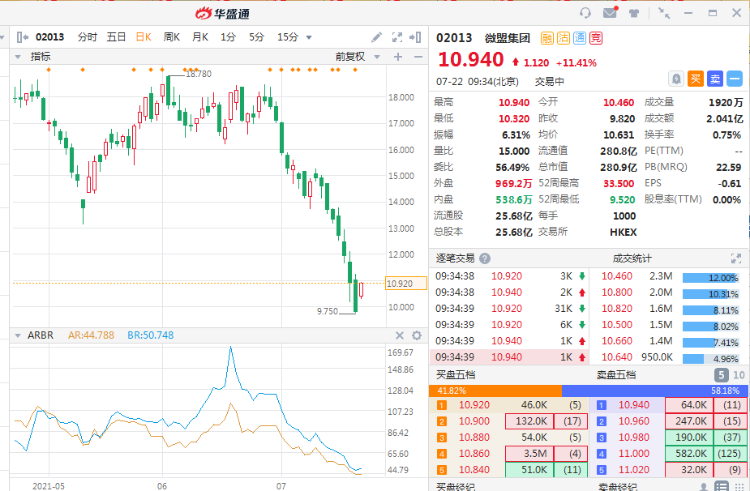Collapse left panel beside 02013 code
The image size is (750, 491).
[x=22, y=37]
